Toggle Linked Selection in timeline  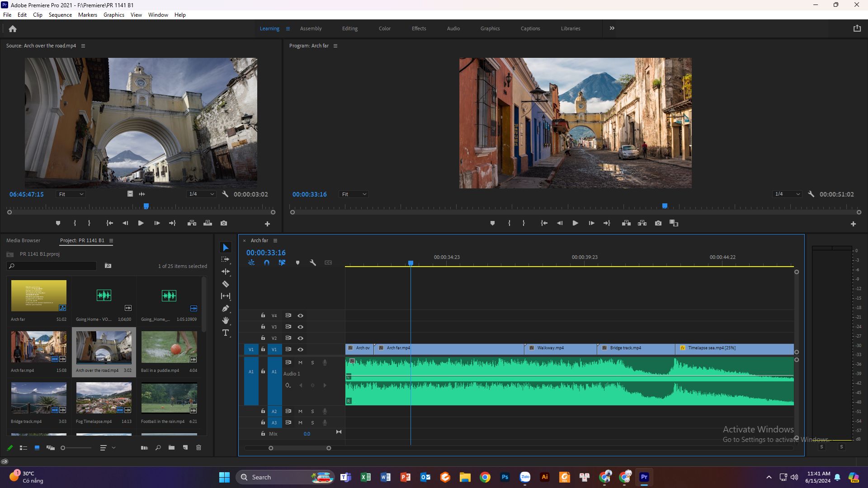click(282, 263)
